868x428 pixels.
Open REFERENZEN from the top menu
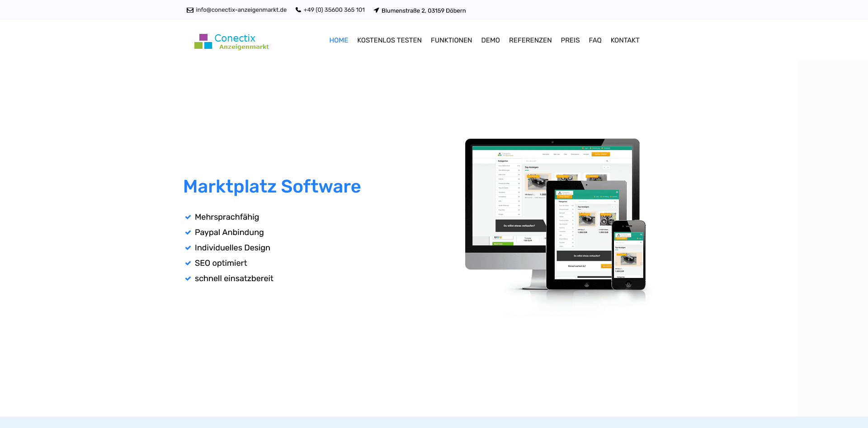(x=530, y=40)
